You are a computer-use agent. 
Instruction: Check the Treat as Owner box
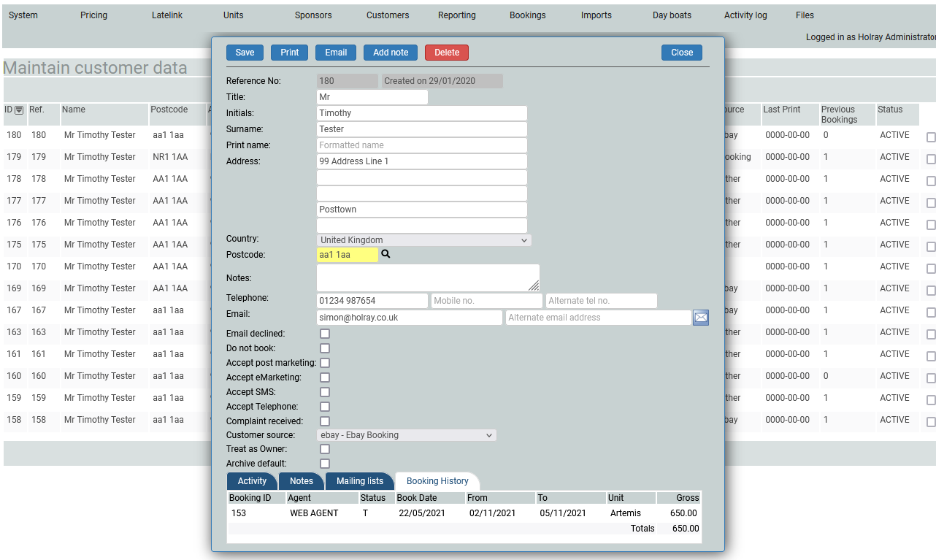pos(325,449)
